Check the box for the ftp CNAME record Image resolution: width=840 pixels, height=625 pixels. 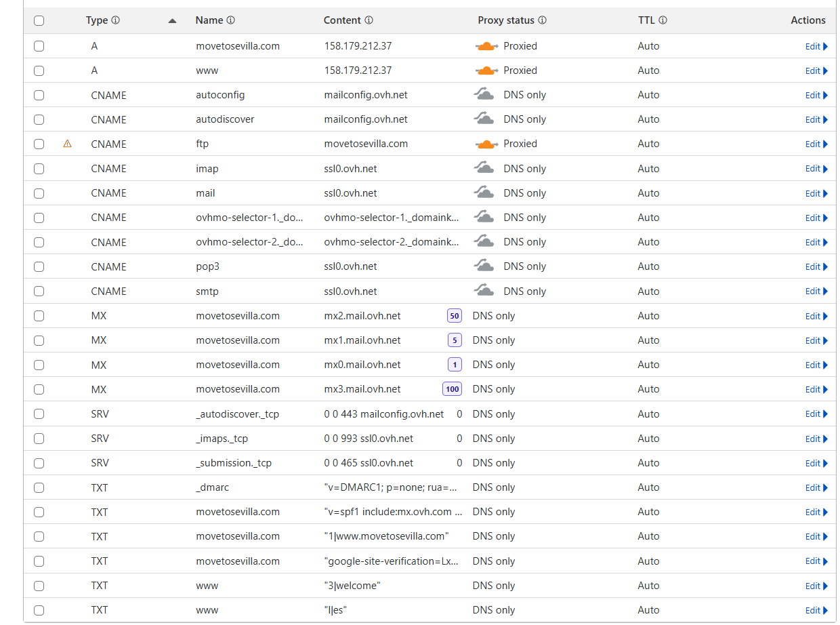coord(39,144)
